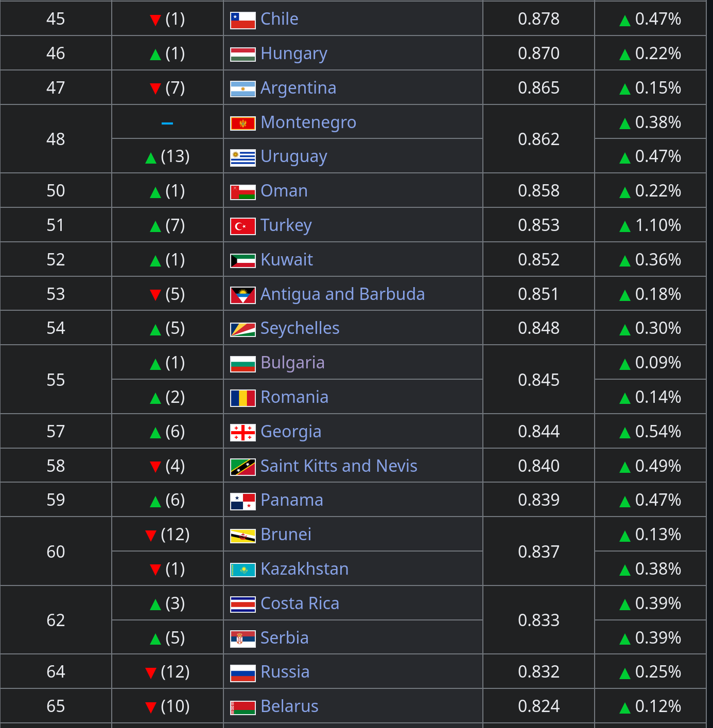Click the Antigua and Barbuda flag icon
The width and height of the screenshot is (713, 728).
pos(242,295)
